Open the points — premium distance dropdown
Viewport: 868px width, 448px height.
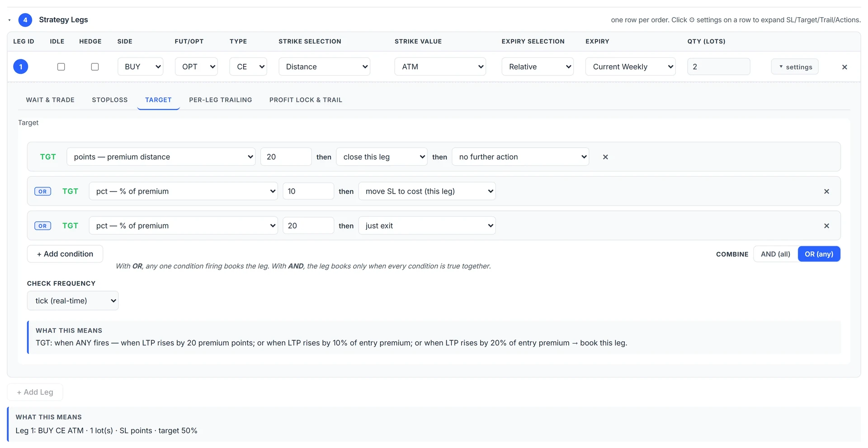pyautogui.click(x=161, y=157)
